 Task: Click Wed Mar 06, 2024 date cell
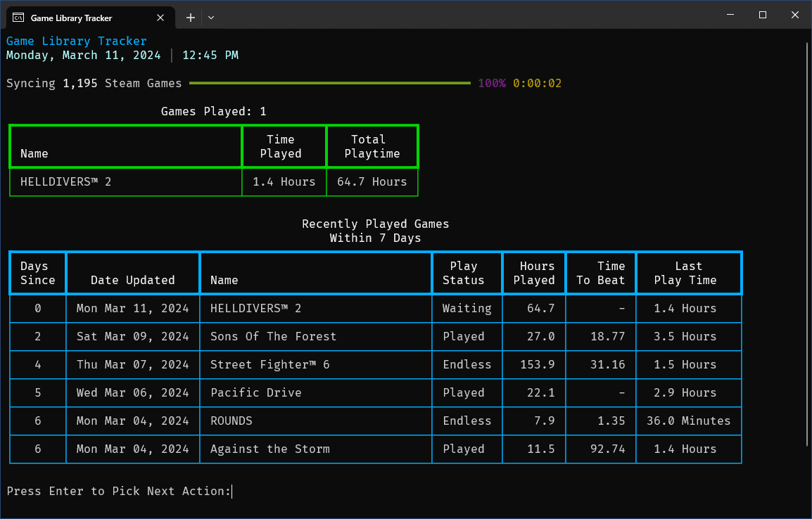(x=132, y=392)
